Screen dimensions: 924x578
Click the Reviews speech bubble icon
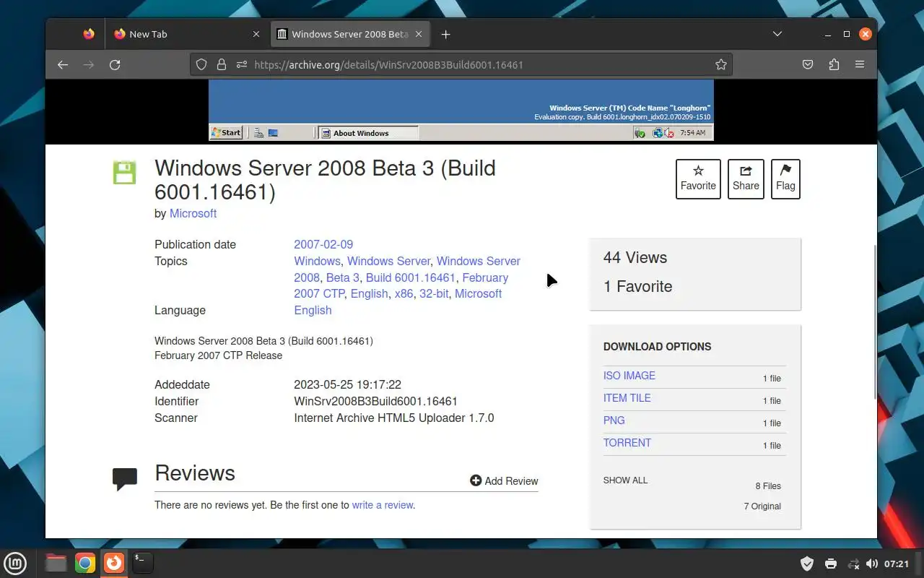[x=125, y=479]
